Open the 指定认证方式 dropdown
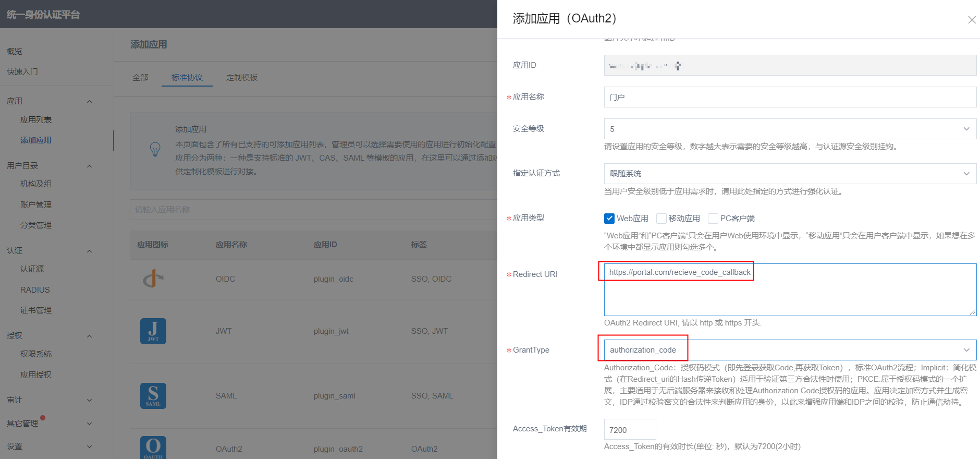The width and height of the screenshot is (980, 459). pos(790,174)
